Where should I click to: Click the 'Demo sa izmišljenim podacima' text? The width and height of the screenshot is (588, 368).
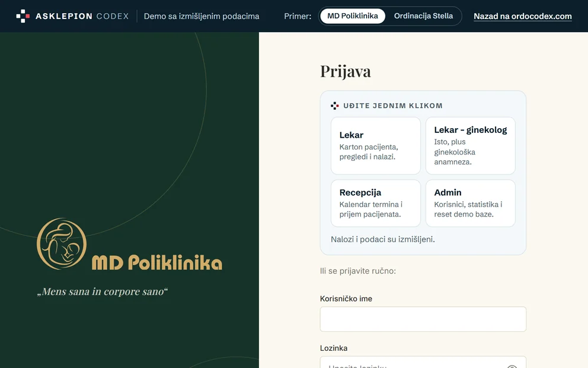pyautogui.click(x=202, y=16)
